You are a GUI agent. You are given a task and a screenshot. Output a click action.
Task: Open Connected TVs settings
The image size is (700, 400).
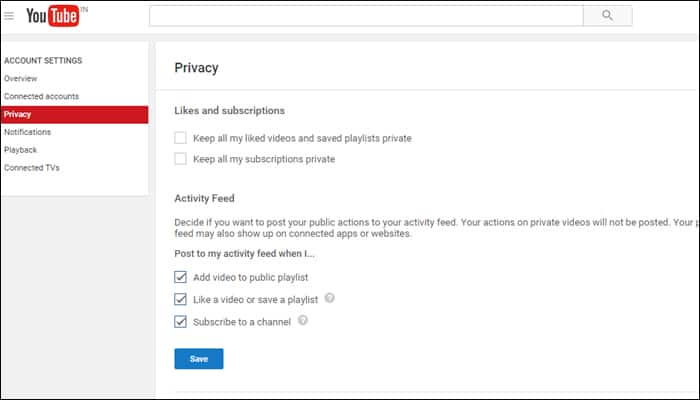[x=32, y=168]
